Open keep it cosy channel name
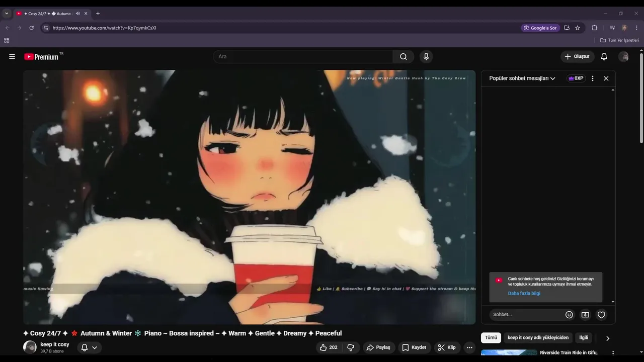644x362 pixels. 55,344
